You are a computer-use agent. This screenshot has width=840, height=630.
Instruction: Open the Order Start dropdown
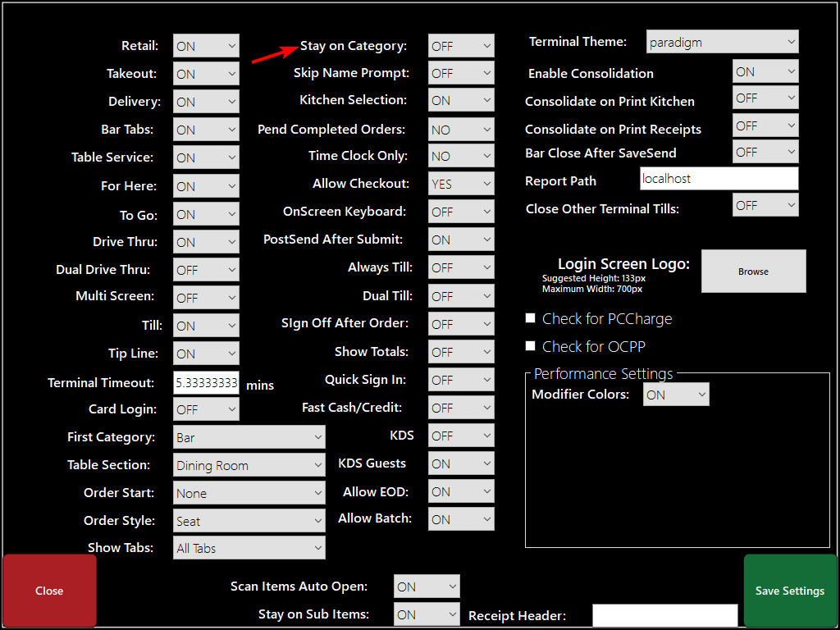pos(249,493)
